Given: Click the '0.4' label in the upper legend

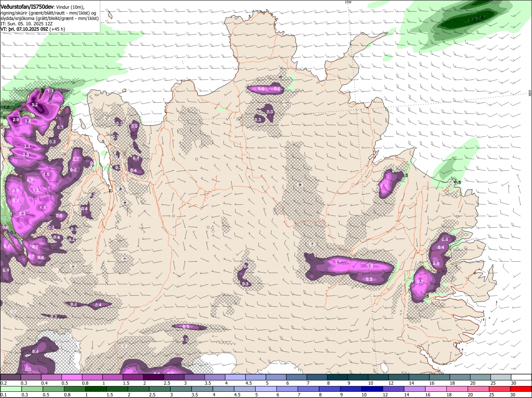Looking at the screenshot, I should point(44,383).
